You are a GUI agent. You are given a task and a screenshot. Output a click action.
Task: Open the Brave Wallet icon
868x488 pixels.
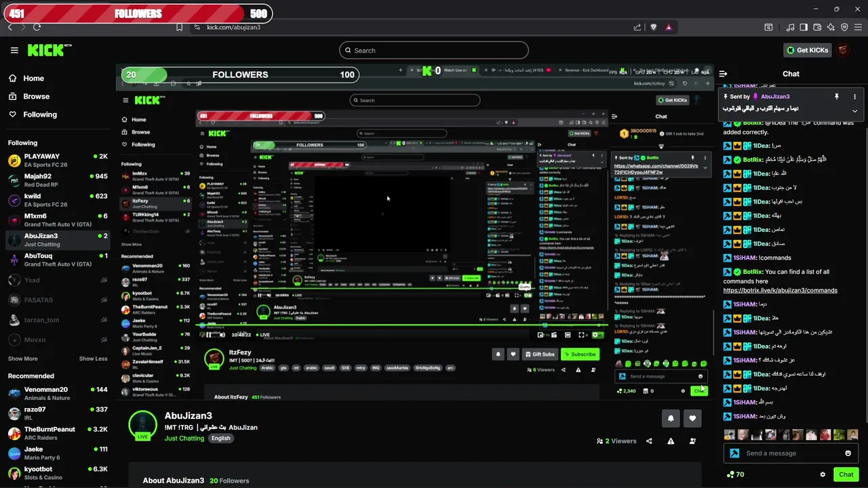point(817,27)
